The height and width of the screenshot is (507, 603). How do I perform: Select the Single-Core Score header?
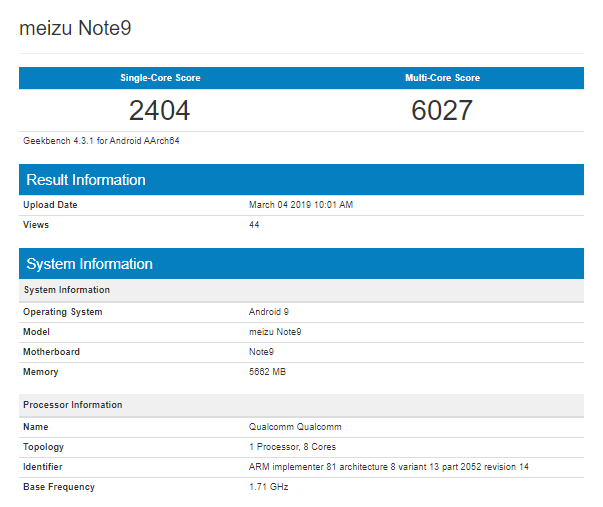coord(160,78)
